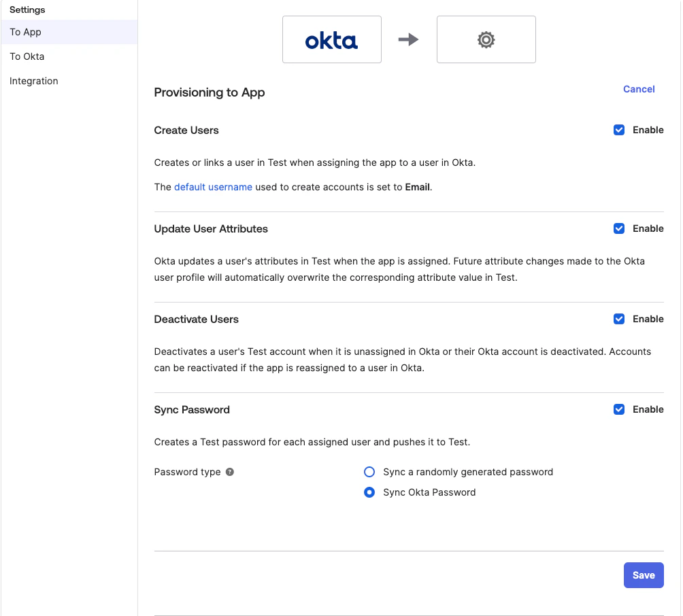Select the To App sidebar item
Viewport: 683px width, 616px height.
[x=25, y=31]
